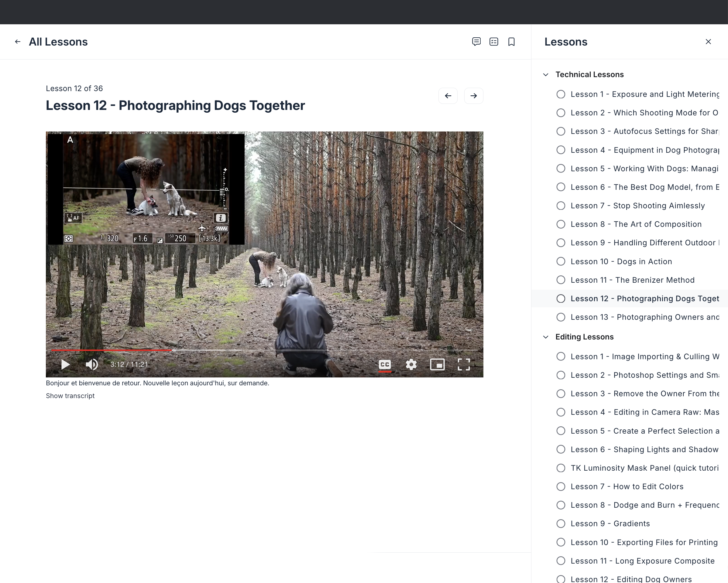
Task: Mark Lesson 11 Brenizer Method circle complete
Action: click(x=561, y=280)
